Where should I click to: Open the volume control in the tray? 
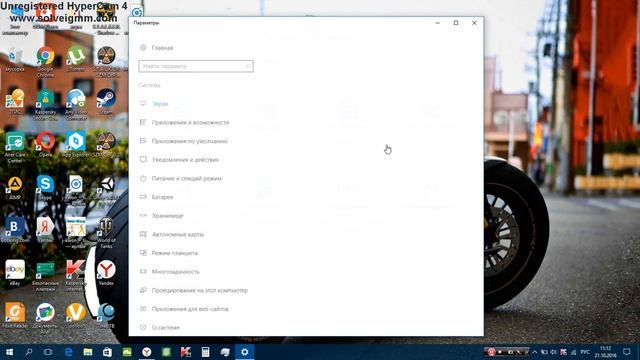tap(554, 352)
